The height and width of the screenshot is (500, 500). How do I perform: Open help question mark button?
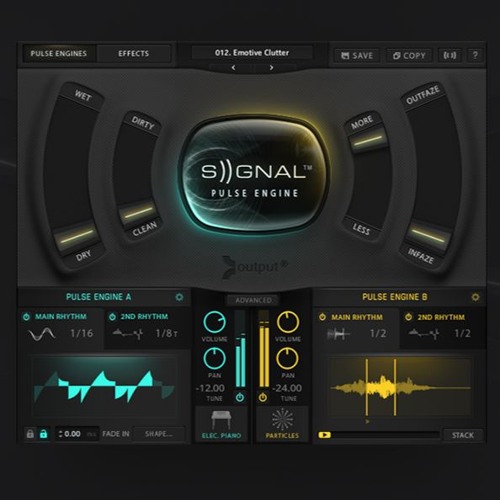[475, 55]
